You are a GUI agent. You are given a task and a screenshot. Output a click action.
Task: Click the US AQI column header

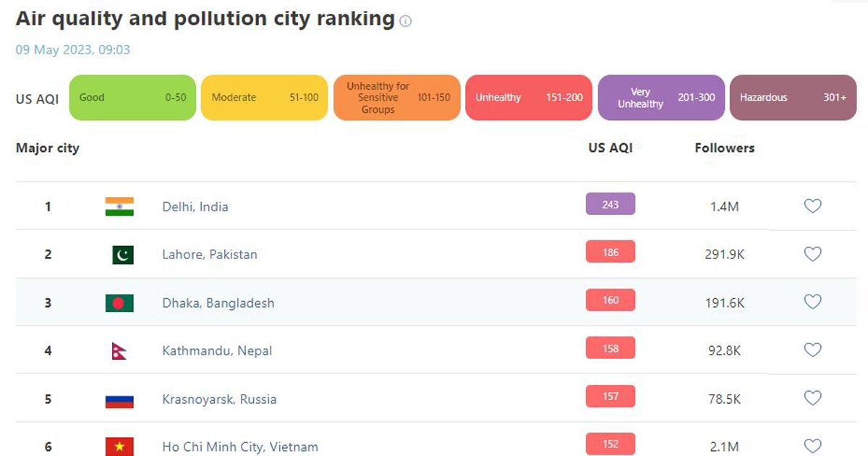point(610,148)
